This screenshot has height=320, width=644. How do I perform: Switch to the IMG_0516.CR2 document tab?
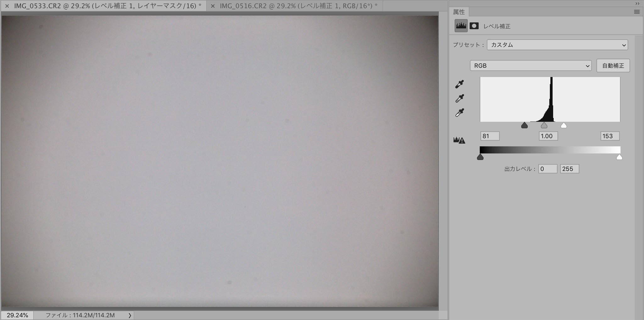pyautogui.click(x=298, y=6)
